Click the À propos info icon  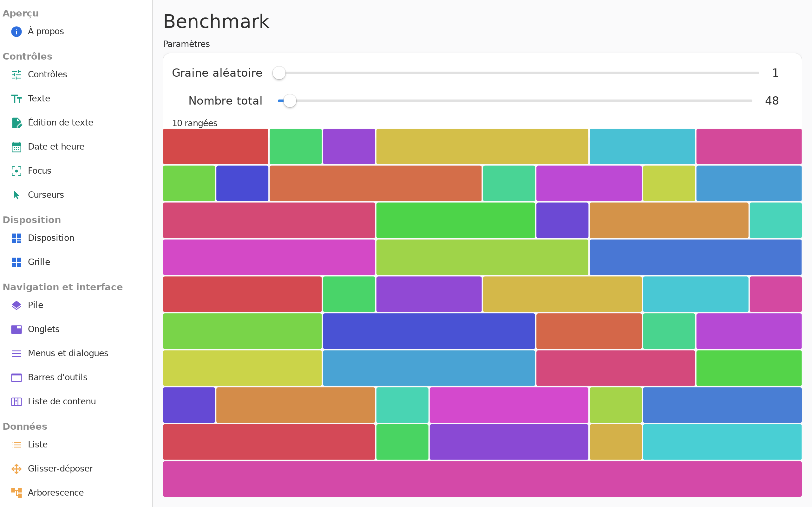click(x=16, y=31)
